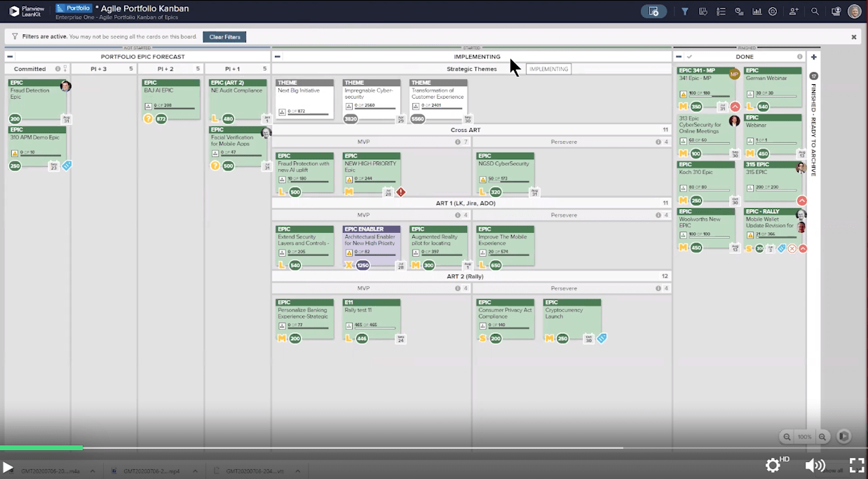
Task: Click the Add card button in header
Action: (x=653, y=11)
